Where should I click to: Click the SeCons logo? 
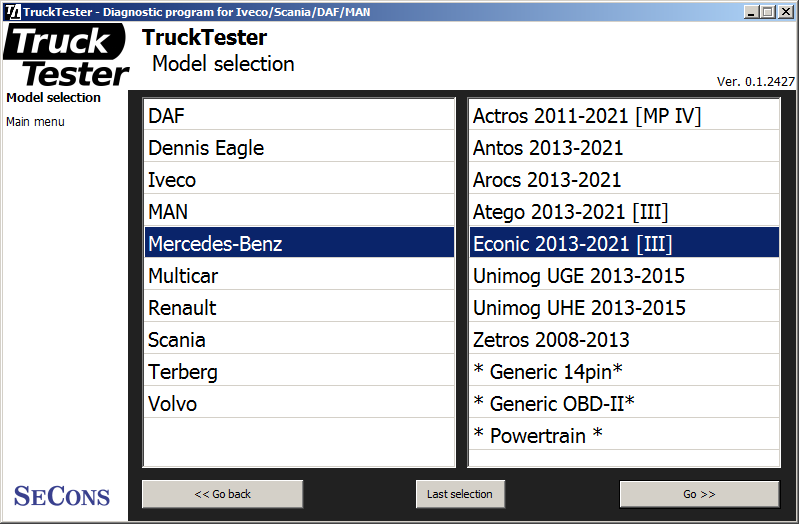pyautogui.click(x=62, y=496)
